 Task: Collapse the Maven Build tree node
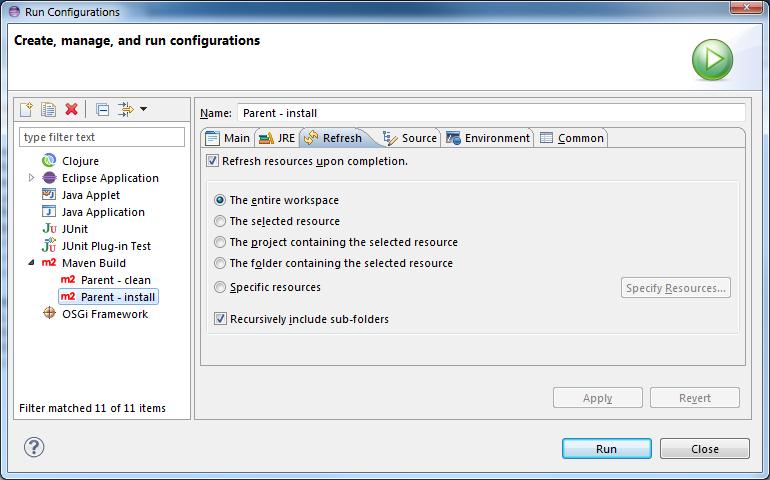(32, 263)
